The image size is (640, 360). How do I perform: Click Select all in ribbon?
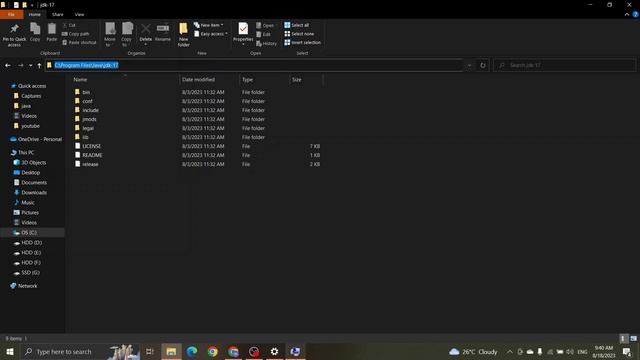tap(297, 25)
